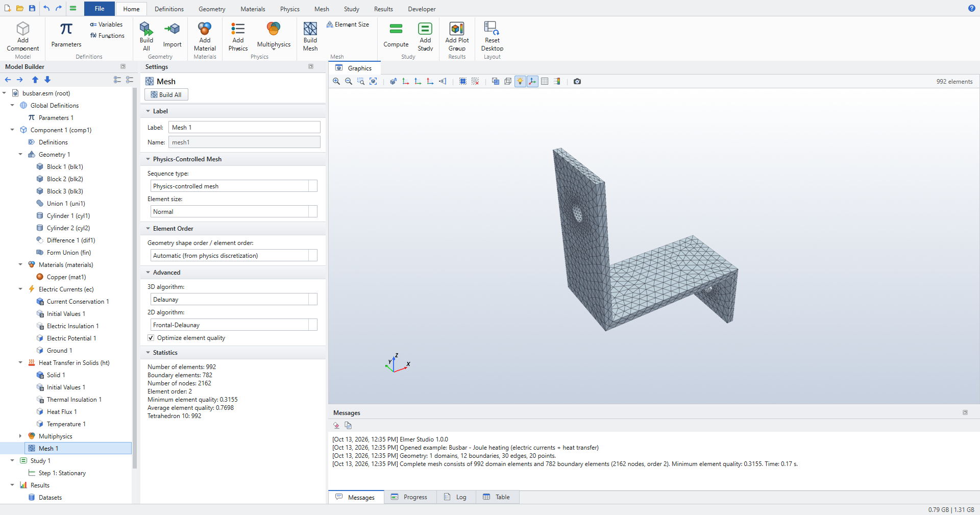Switch to the Log tab
The width and height of the screenshot is (980, 515).
tap(456, 497)
